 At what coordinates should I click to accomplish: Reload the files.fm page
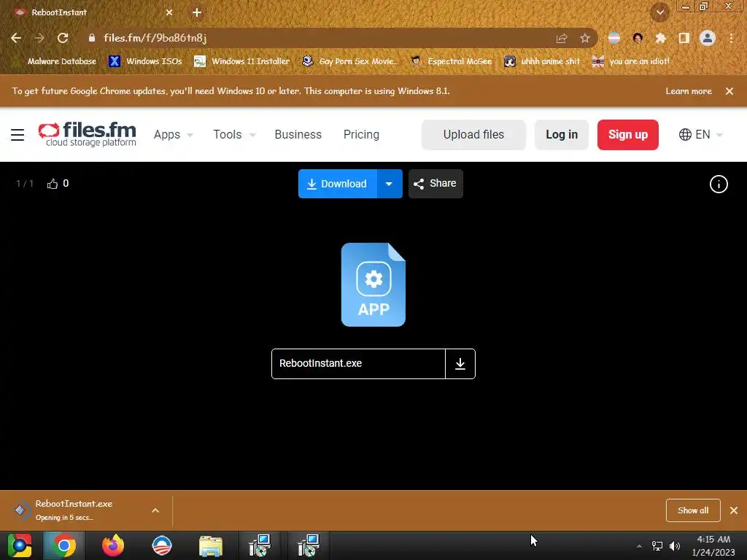click(63, 38)
